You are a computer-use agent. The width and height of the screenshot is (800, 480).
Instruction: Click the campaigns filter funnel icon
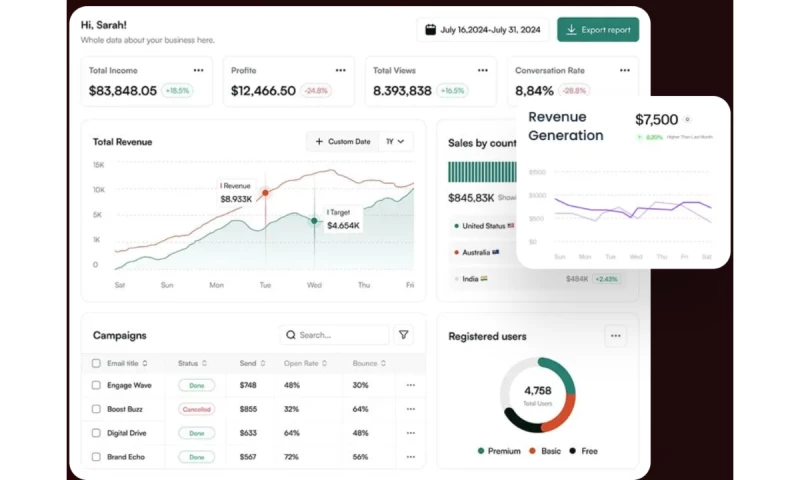click(x=404, y=335)
